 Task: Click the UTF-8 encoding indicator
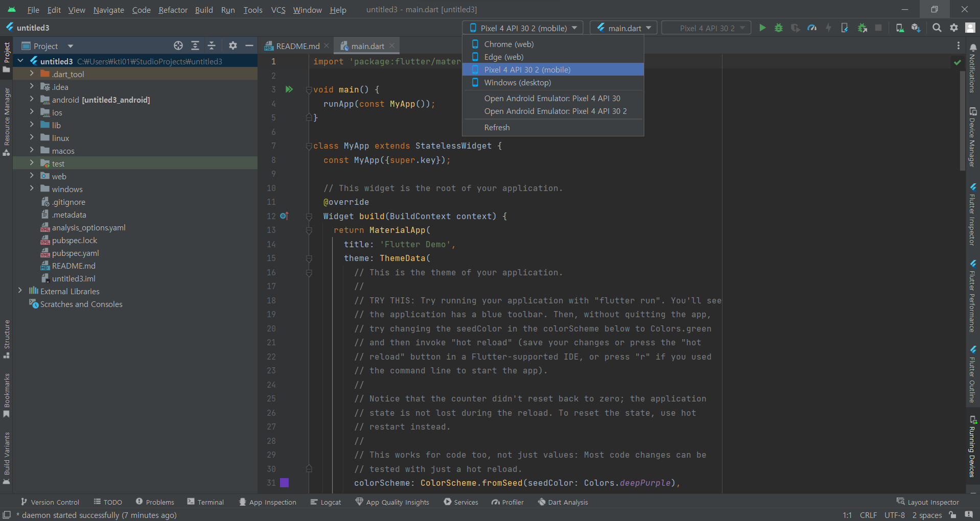point(895,515)
